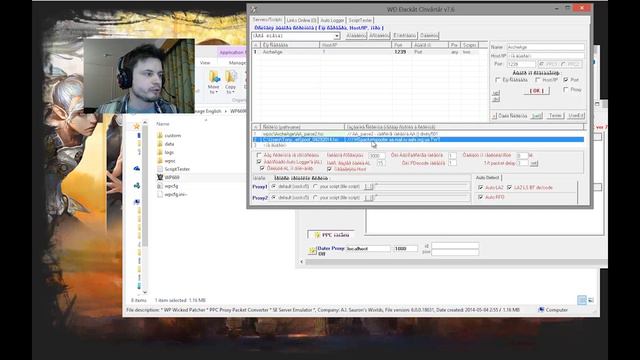Select the ScriptTester file icon
Viewport: 640px width, 360px height.
tap(160, 169)
